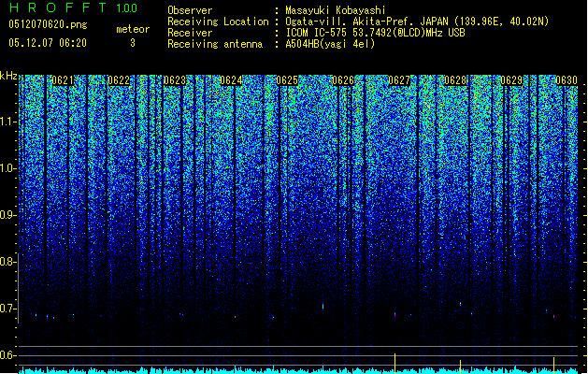Click the meteor echo below the 0627 marker

point(394,314)
